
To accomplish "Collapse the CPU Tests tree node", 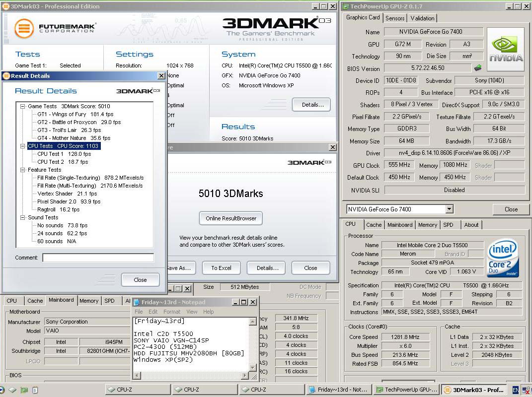I will tap(23, 146).
